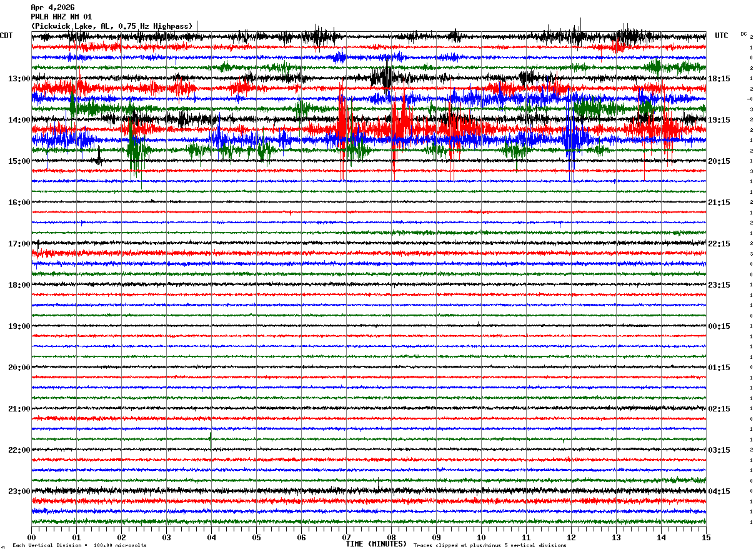Click the 'DC' column header

[x=744, y=34]
